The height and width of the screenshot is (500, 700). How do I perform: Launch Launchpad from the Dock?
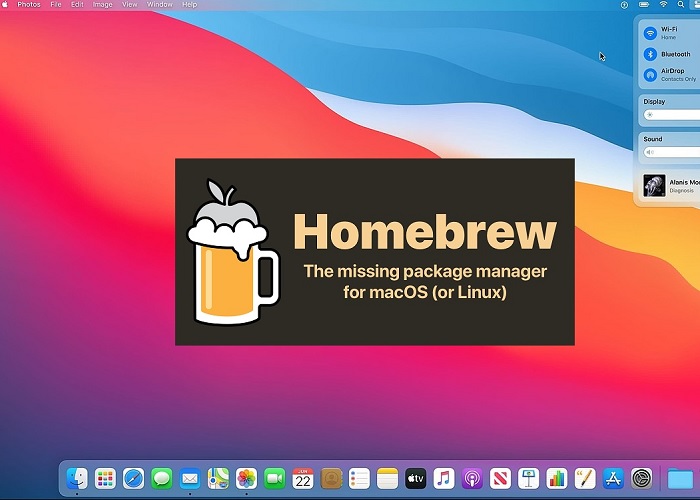pos(105,479)
